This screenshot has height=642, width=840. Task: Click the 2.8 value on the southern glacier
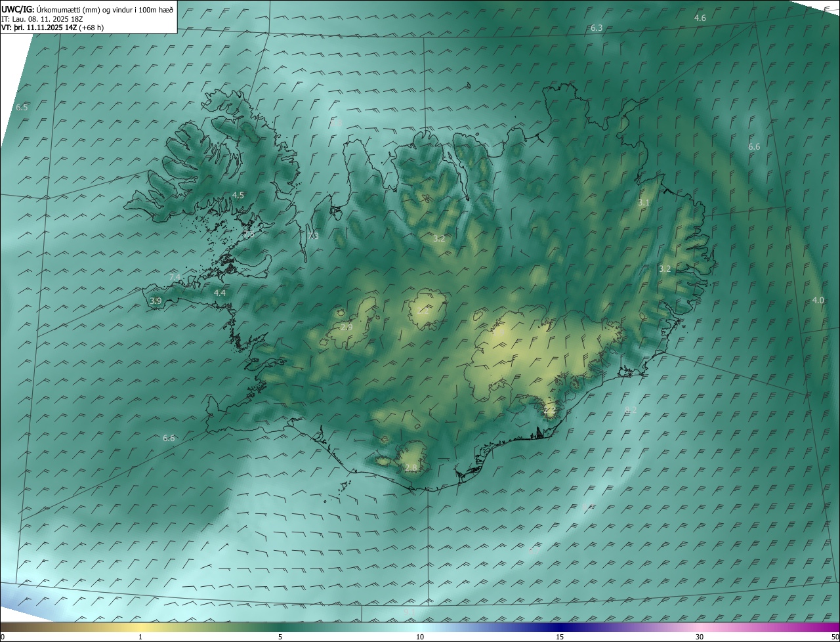pyautogui.click(x=411, y=468)
